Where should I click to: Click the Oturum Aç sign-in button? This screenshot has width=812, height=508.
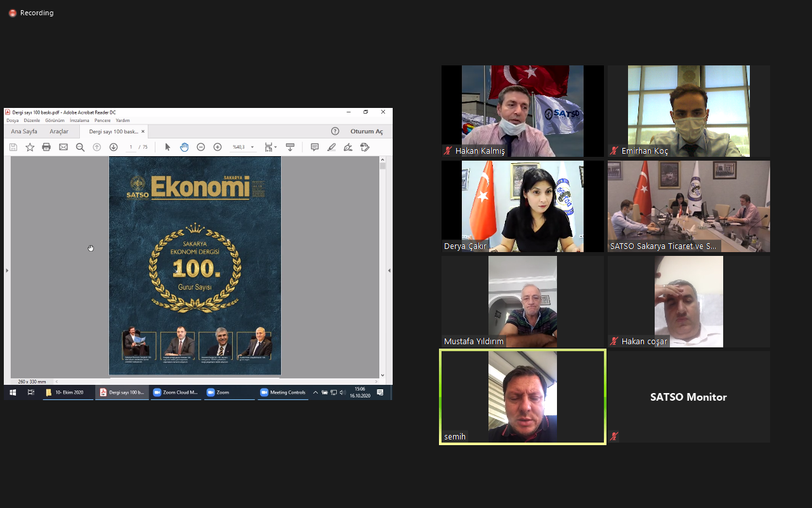click(367, 131)
